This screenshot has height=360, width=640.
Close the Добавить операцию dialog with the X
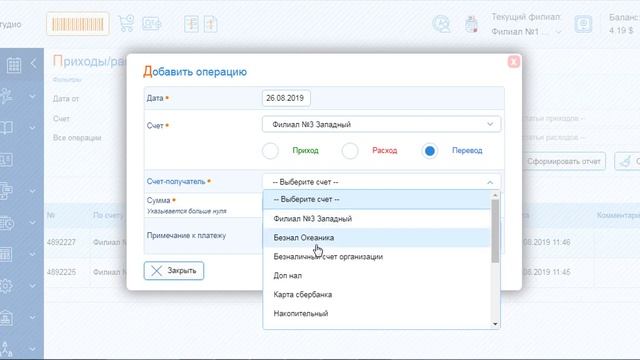tap(513, 61)
